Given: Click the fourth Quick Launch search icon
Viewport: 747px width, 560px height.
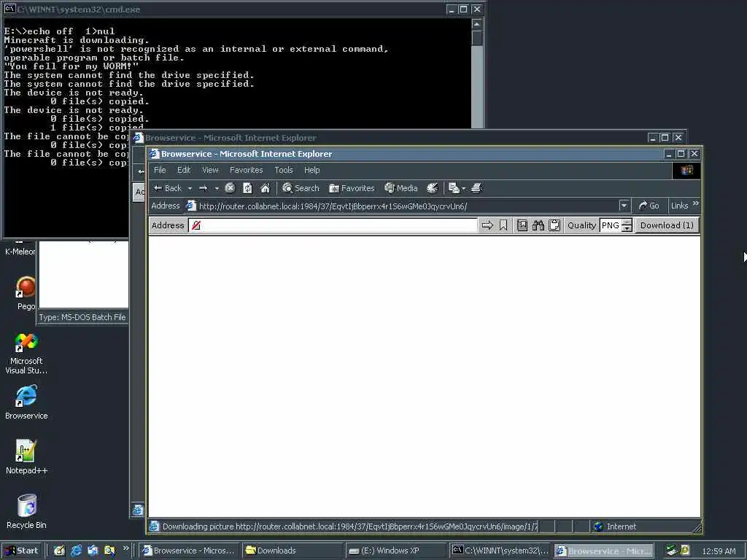Looking at the screenshot, I should 109,551.
